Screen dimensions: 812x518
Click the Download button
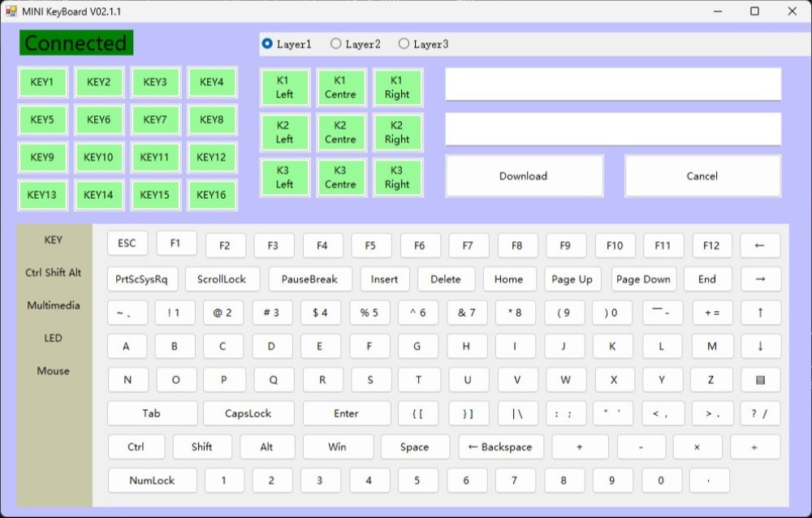pyautogui.click(x=524, y=175)
